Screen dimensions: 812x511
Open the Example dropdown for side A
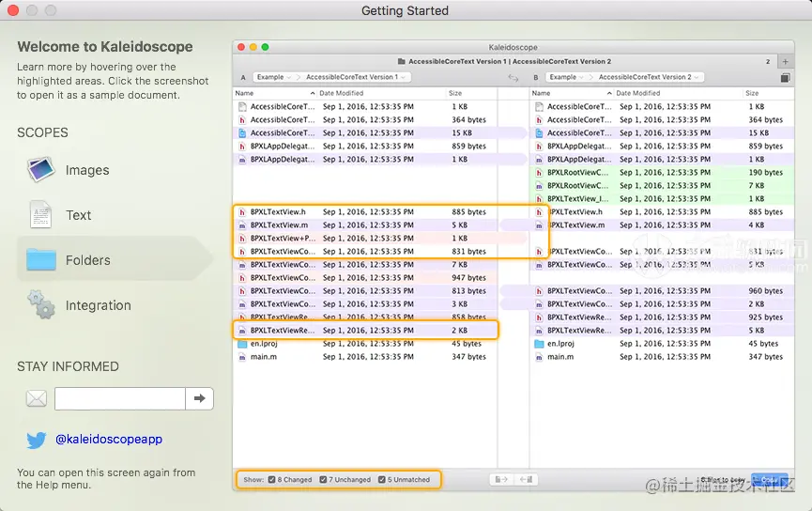coord(274,77)
